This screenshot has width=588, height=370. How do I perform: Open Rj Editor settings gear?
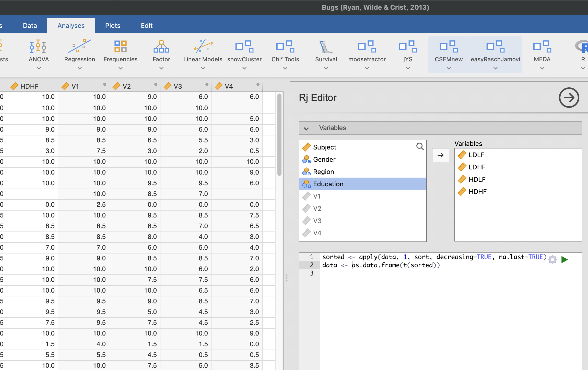tap(552, 260)
